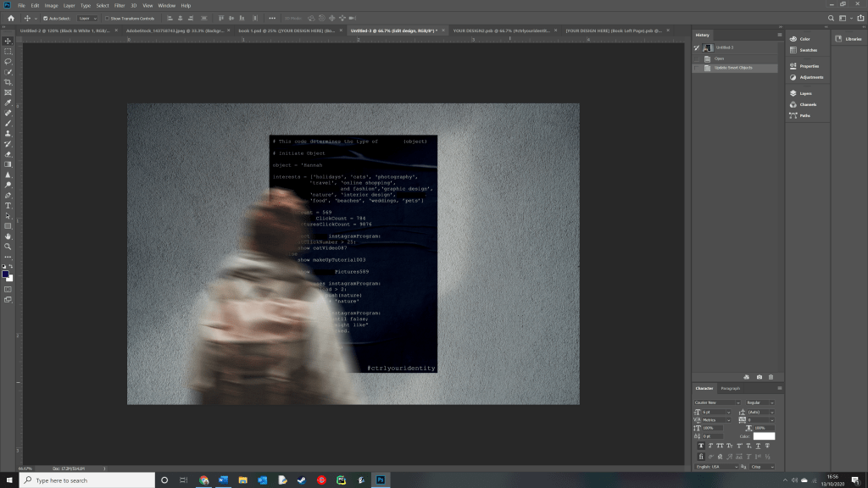Viewport: 868px width, 488px height.
Task: Enable Show Transform Controls checkbox
Action: click(108, 18)
